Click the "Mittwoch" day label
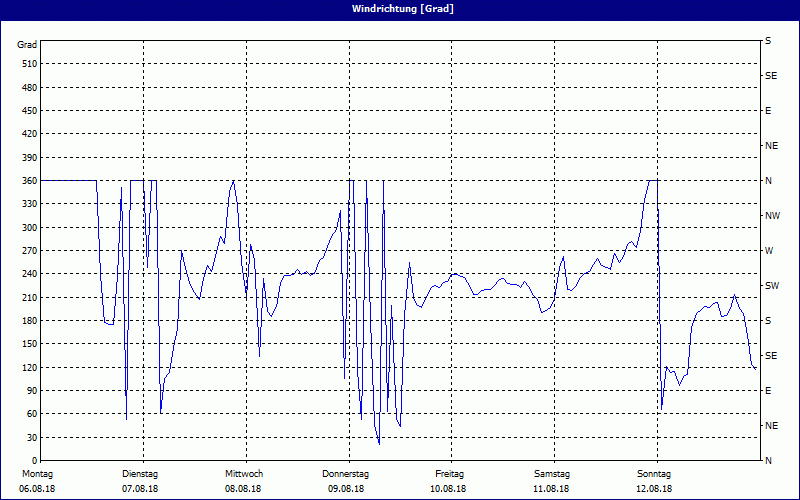Viewport: 800px width, 500px height. coord(244,474)
